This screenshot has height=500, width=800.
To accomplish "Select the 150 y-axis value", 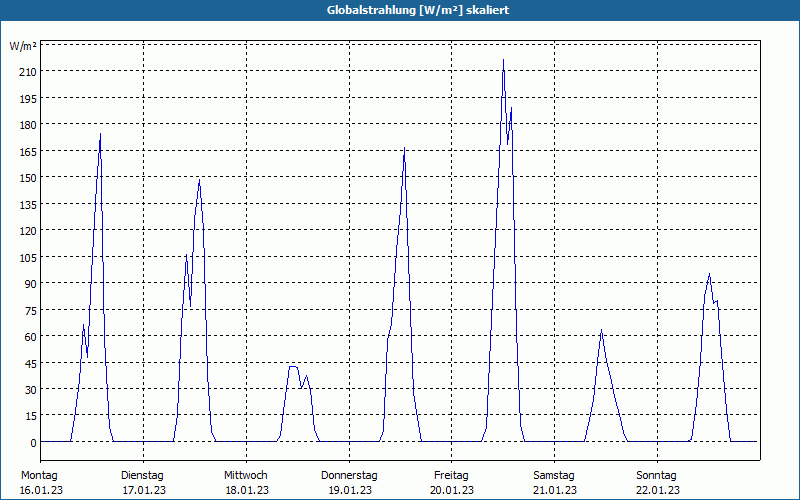I will [x=28, y=178].
